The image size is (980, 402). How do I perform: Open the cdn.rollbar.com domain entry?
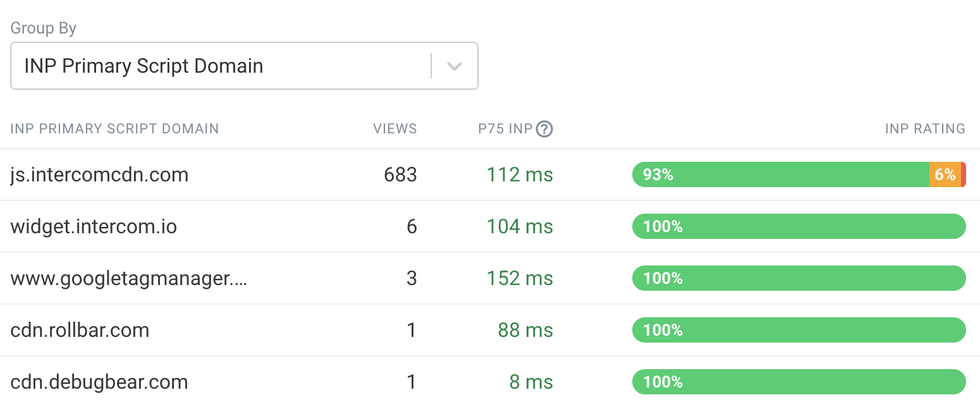pos(80,330)
